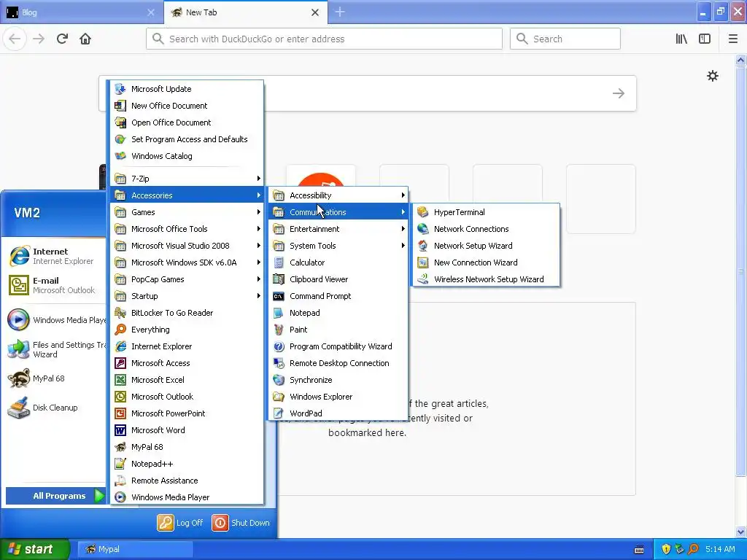Switch to the Blog tab
The image size is (747, 560).
coord(81,12)
